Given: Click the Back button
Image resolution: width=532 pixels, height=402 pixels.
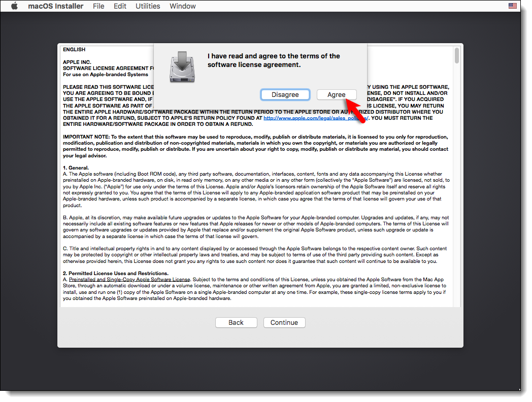Looking at the screenshot, I should 236,323.
